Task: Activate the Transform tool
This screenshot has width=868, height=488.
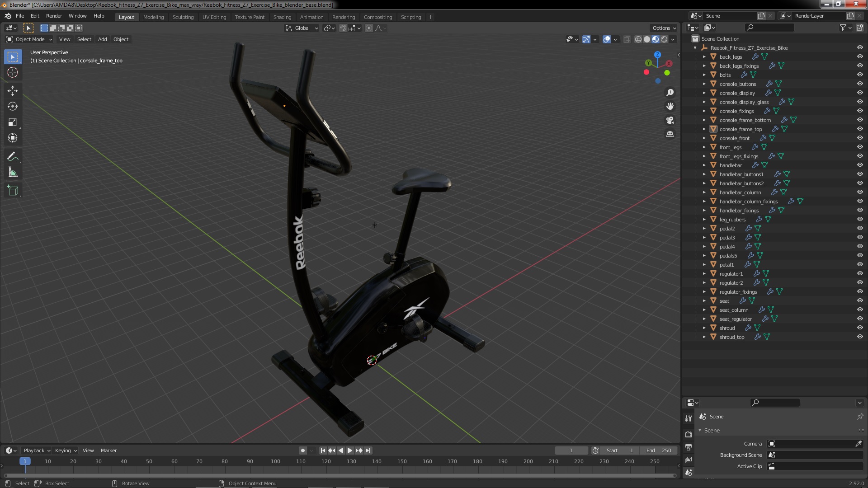Action: pyautogui.click(x=13, y=138)
